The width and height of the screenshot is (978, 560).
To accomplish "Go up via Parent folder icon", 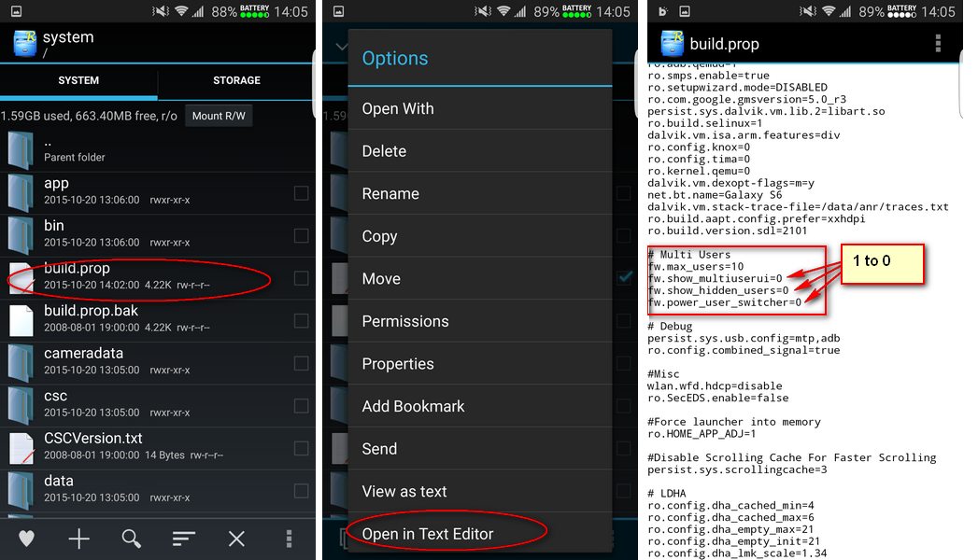I will (x=21, y=150).
